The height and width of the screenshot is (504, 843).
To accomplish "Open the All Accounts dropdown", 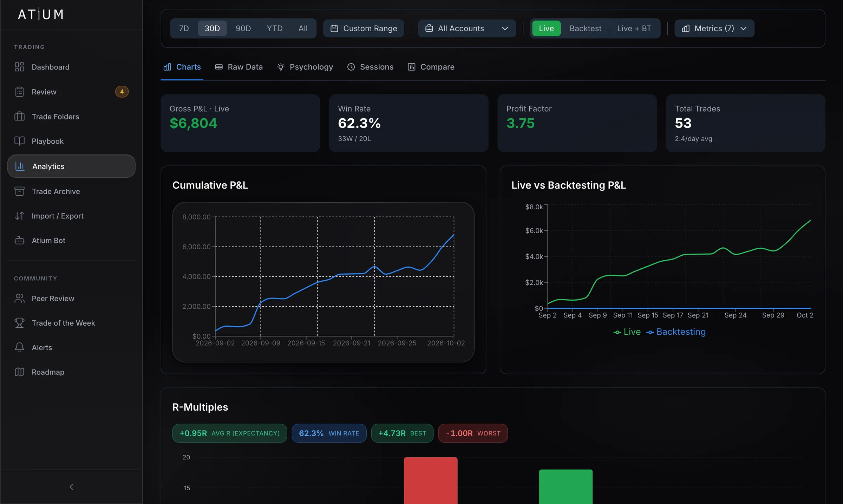I will tap(467, 28).
